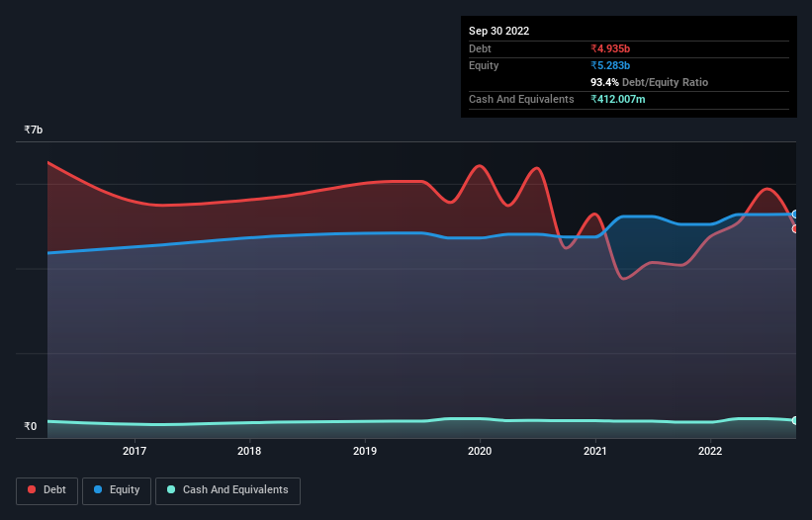Click the 2020 x-axis label

(480, 451)
